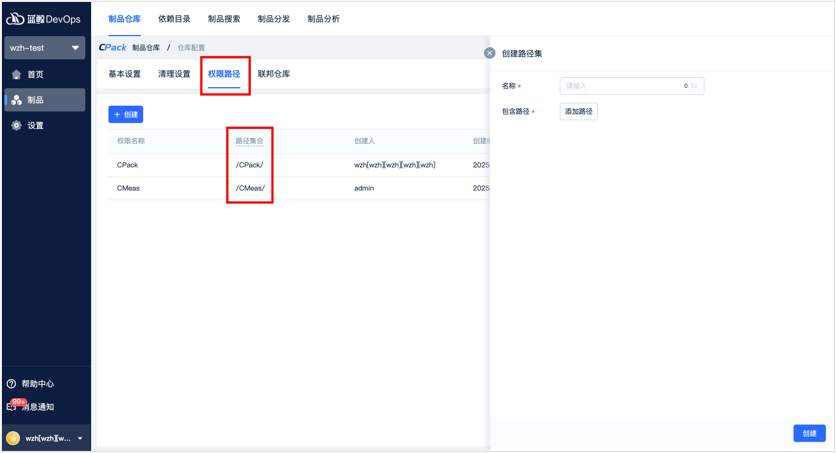This screenshot has height=453, width=836.
Task: Click the blue + 创建 button above table
Action: (x=126, y=115)
